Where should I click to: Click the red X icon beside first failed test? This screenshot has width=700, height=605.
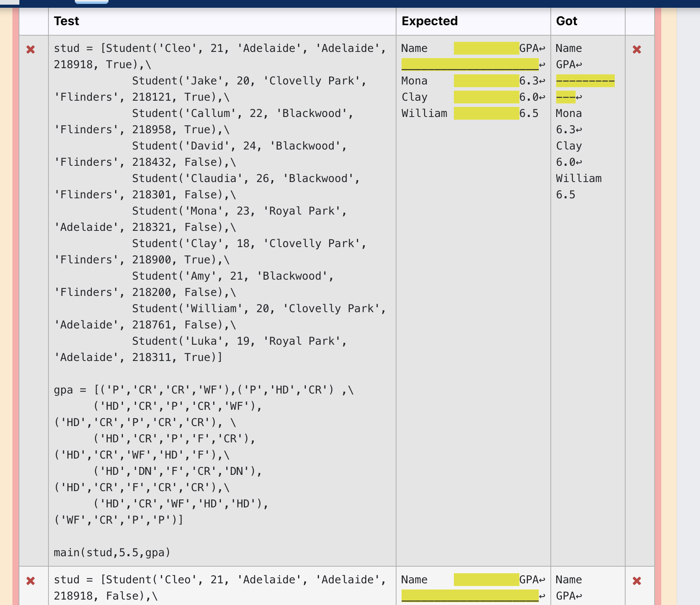pos(31,50)
